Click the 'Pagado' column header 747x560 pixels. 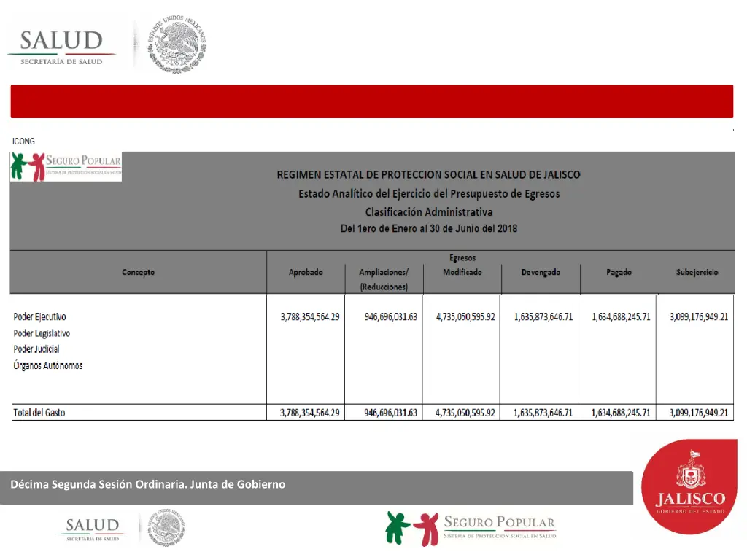click(x=619, y=273)
